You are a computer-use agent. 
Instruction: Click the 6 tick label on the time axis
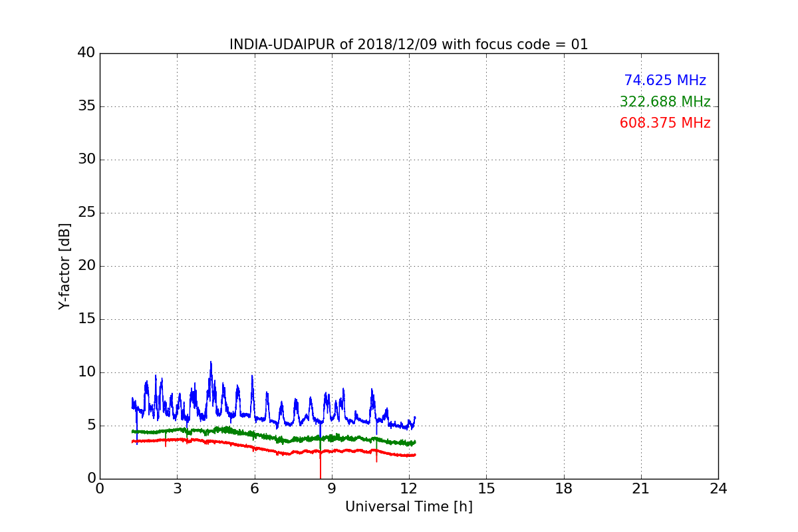click(254, 489)
